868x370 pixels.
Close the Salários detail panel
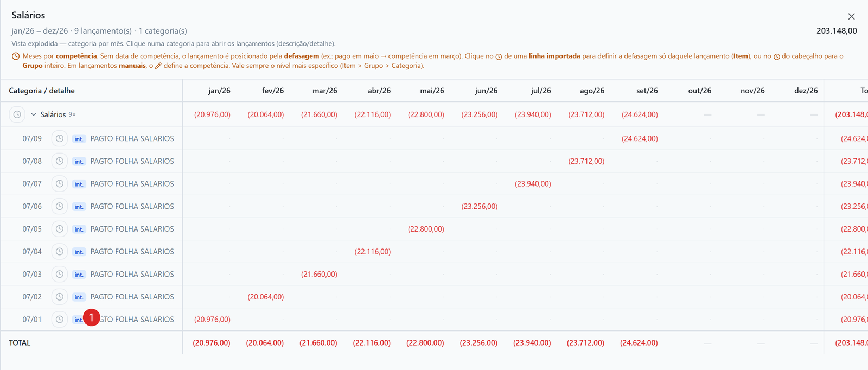coord(851,16)
